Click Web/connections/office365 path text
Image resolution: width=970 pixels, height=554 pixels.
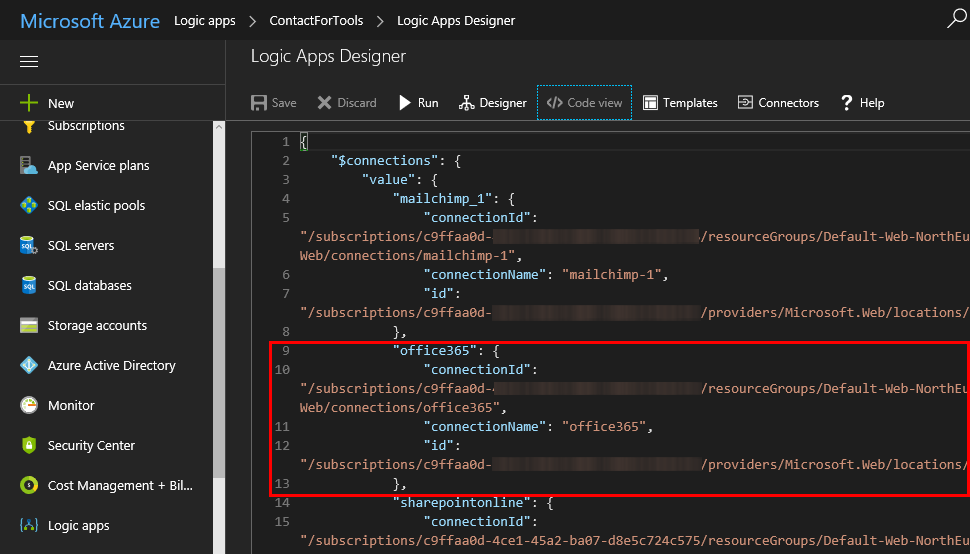click(400, 407)
